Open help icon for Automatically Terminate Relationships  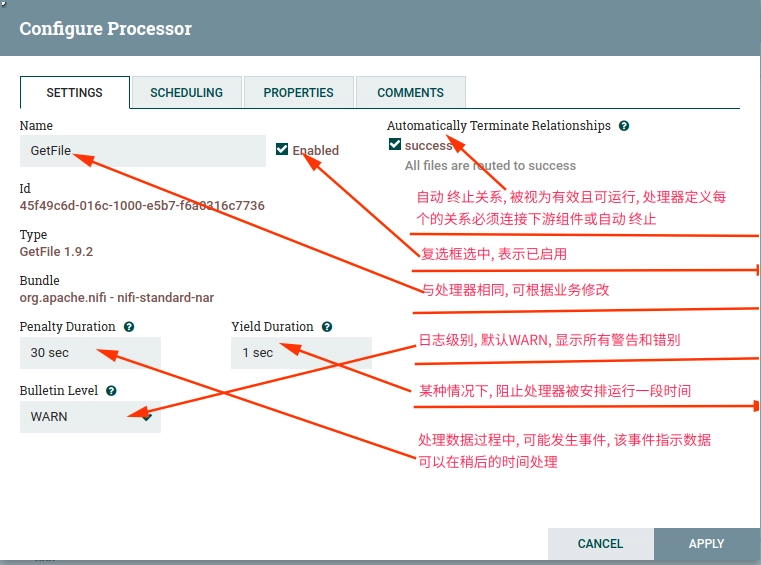[624, 126]
